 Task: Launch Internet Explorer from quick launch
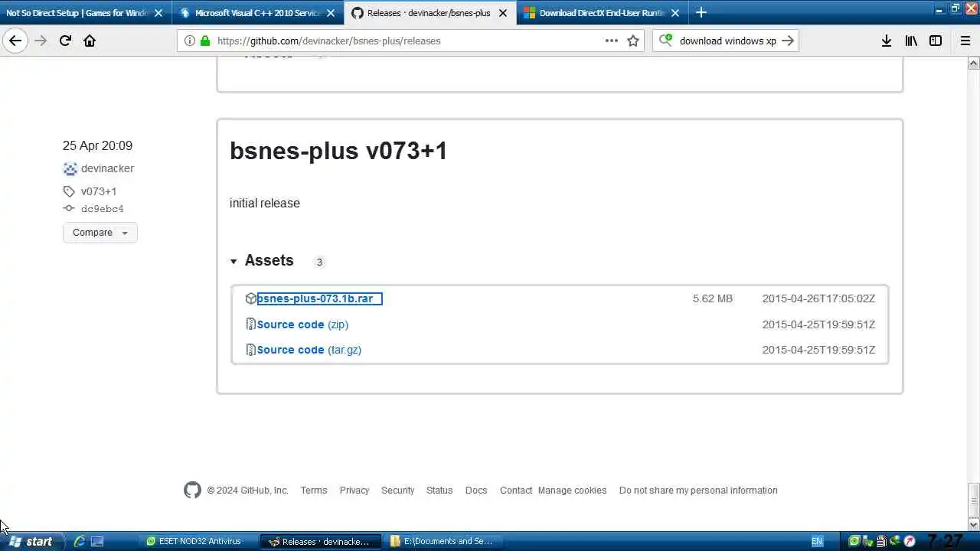tap(80, 541)
